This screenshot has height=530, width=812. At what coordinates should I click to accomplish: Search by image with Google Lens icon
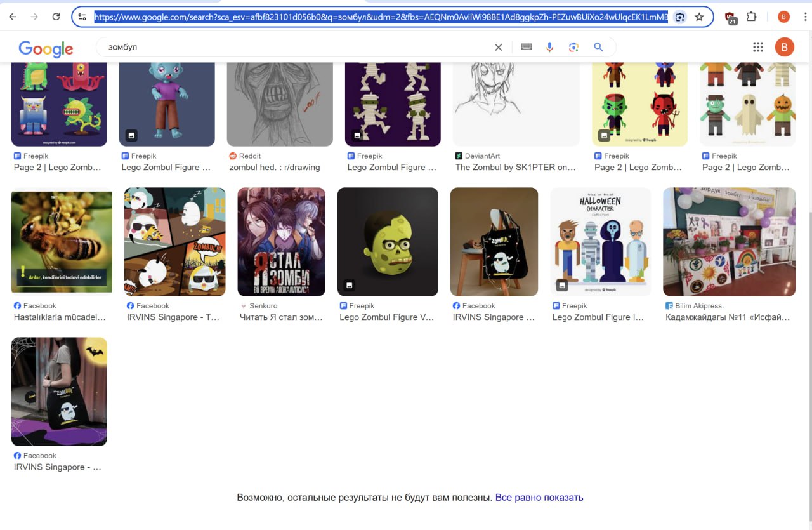[573, 47]
